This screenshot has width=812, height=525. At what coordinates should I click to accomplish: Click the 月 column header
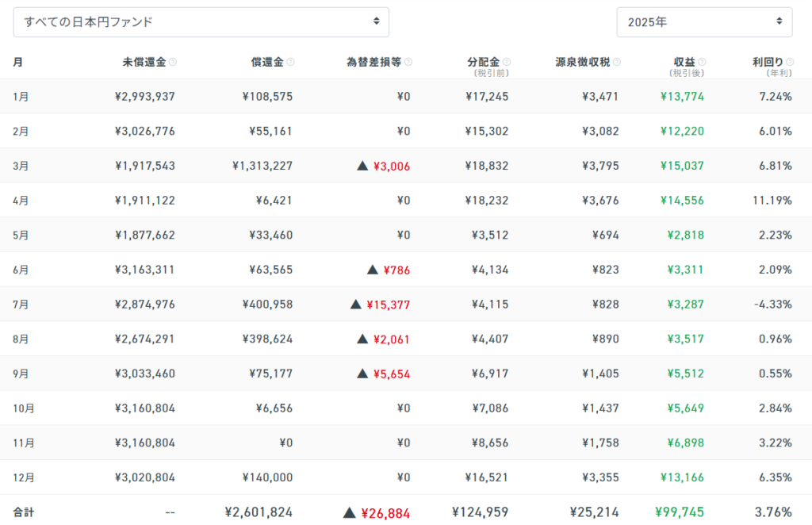[17, 62]
